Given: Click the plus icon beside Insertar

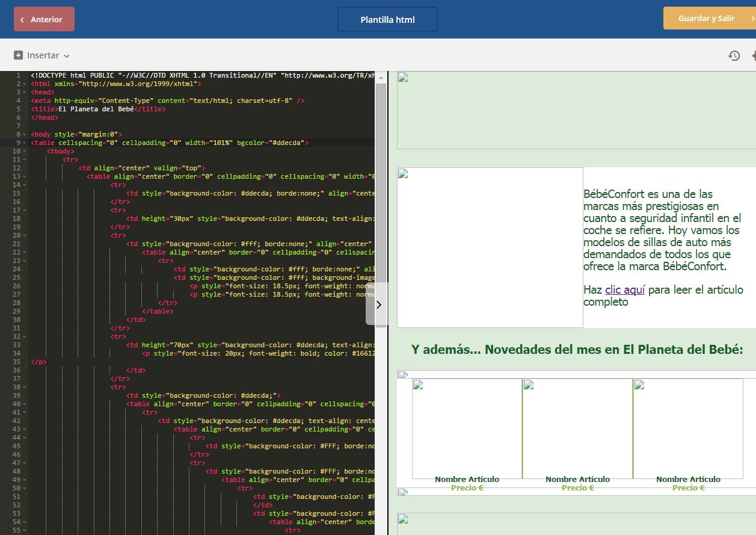Looking at the screenshot, I should pyautogui.click(x=18, y=55).
